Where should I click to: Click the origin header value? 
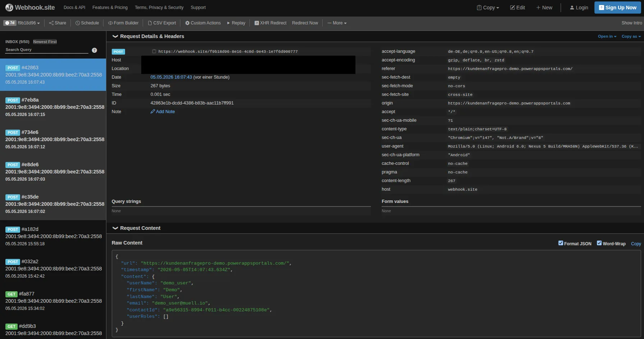click(x=509, y=103)
